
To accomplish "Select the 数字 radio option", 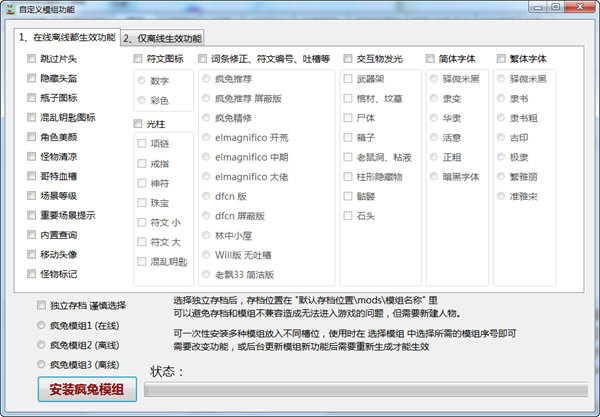I will click(x=142, y=80).
